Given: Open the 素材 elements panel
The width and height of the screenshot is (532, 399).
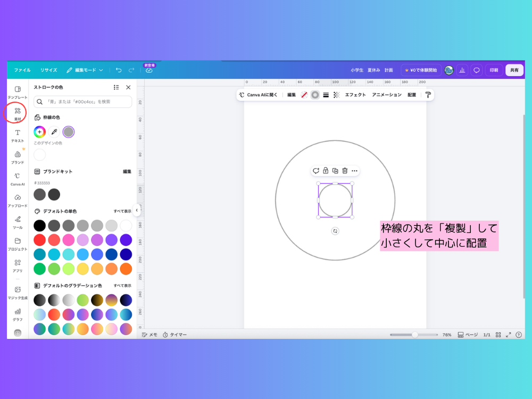Looking at the screenshot, I should [18, 114].
